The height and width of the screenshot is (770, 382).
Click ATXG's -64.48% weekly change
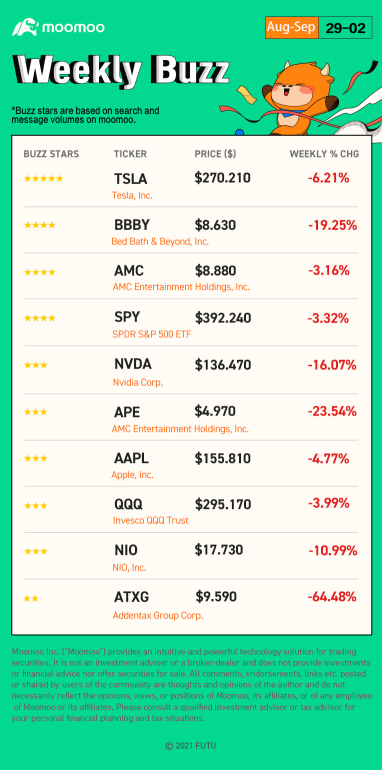332,597
